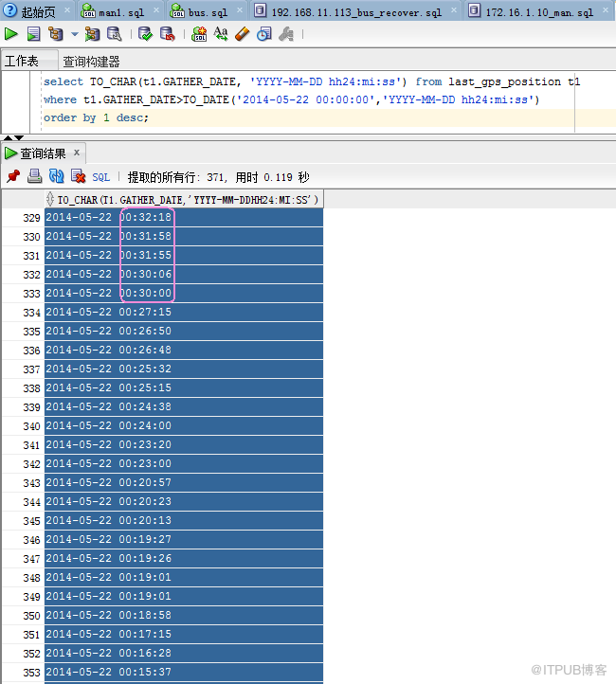Screen dimensions: 616x684
Task: Open the Explain Plan tool
Action: point(56,33)
